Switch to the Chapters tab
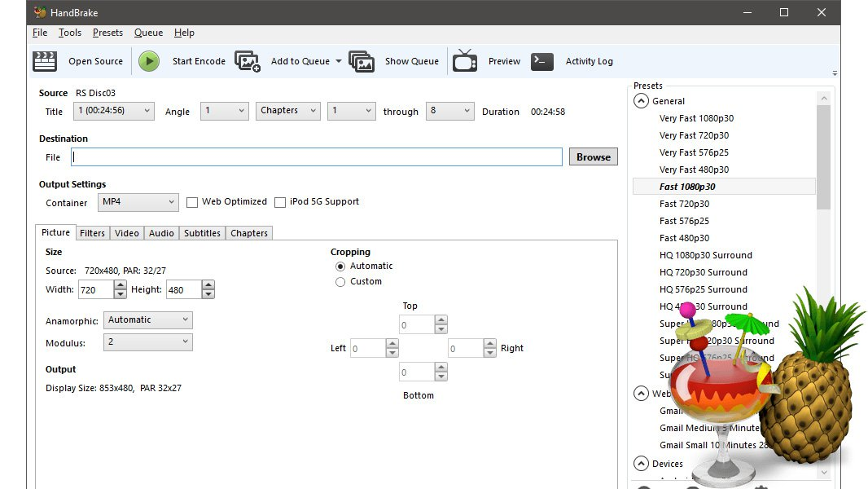 pos(249,233)
